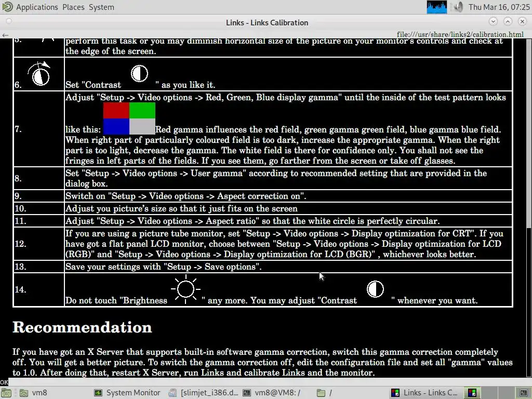Click the brightness sun icon in row 14
532x399 pixels.
tap(185, 289)
